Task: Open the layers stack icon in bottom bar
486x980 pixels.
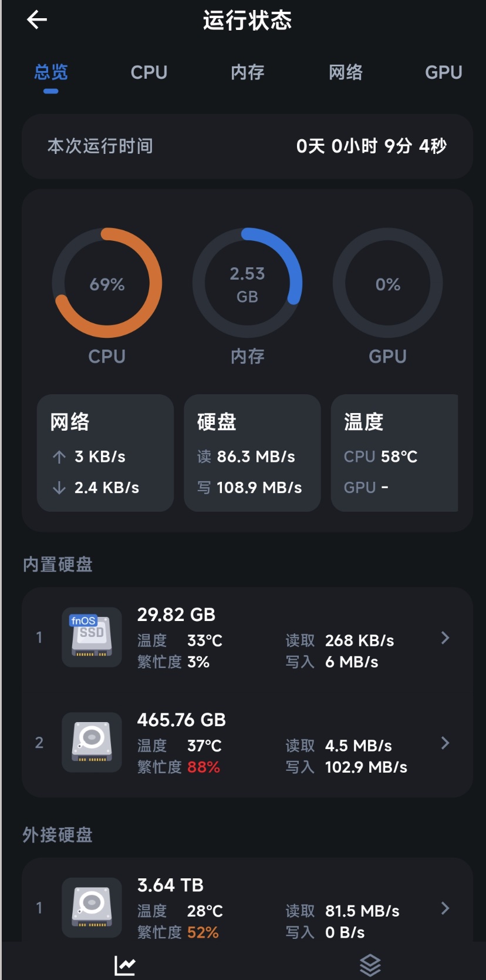Action: click(x=370, y=965)
